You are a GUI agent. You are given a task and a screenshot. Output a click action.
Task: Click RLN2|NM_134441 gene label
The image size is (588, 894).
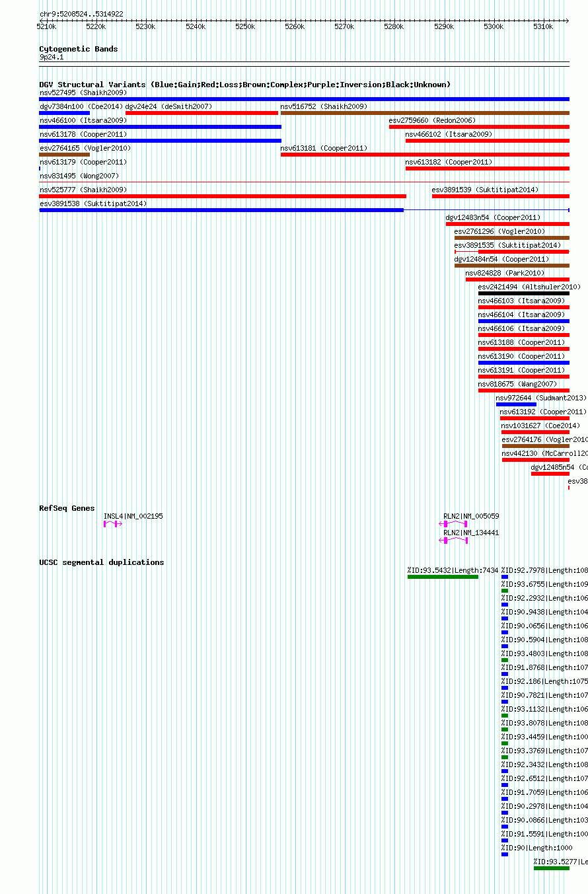pyautogui.click(x=471, y=533)
